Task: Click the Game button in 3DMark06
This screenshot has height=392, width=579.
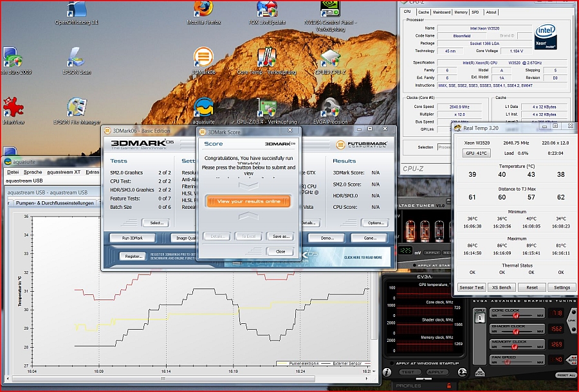Action: [370, 238]
